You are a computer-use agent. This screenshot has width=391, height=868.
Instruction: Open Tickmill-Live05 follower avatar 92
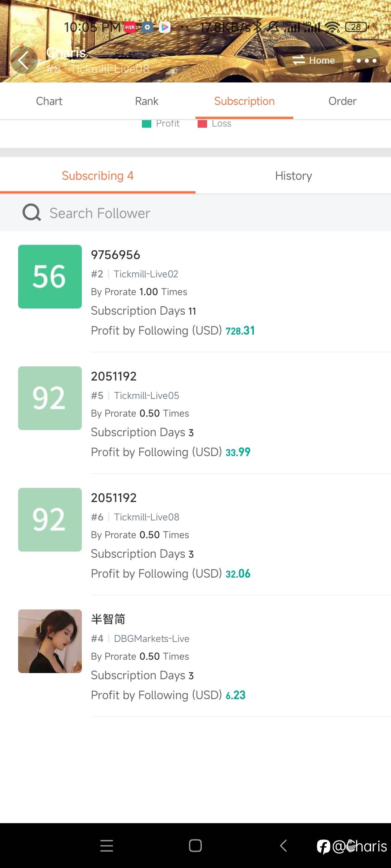pos(50,398)
